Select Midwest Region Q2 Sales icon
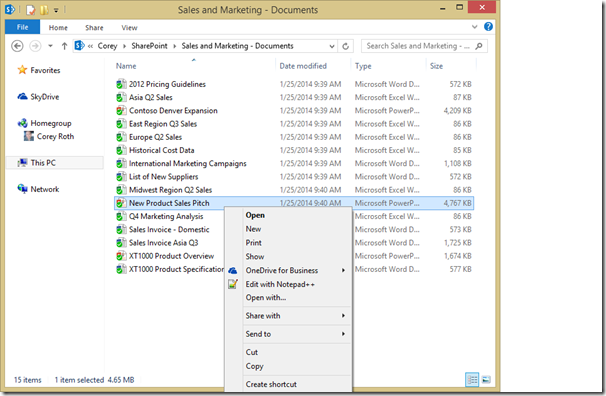Viewport: 606px width, 396px height. 121,190
